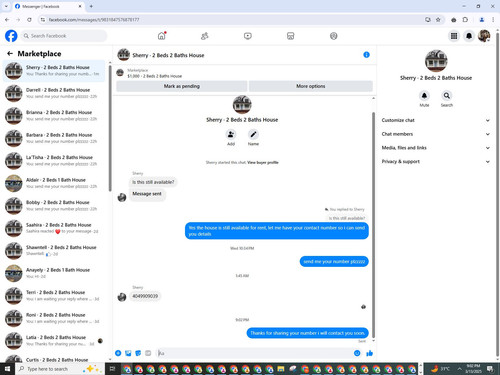Open Anayely 2 Beds 1 Bath conversation
Viewport: 500px width, 375px height.
[54, 273]
